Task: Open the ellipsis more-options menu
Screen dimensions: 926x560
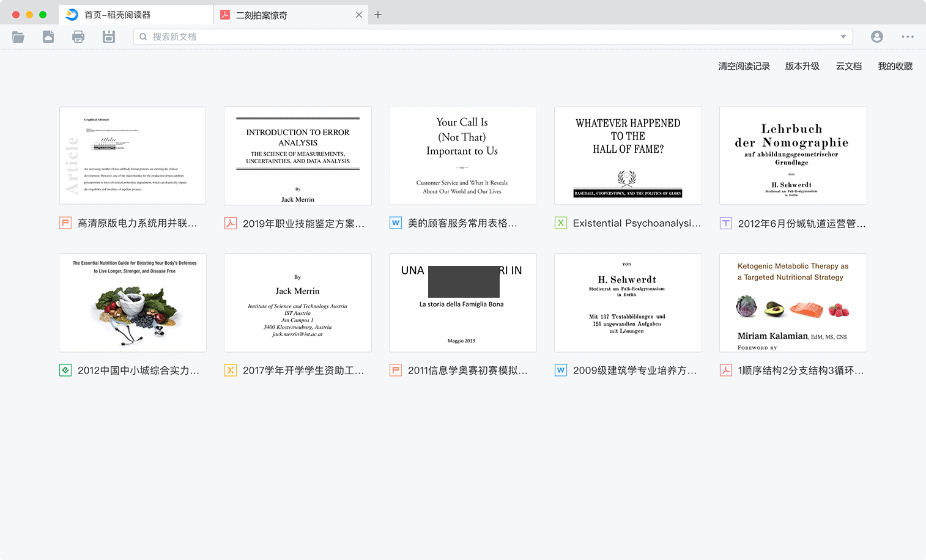Action: tap(908, 37)
